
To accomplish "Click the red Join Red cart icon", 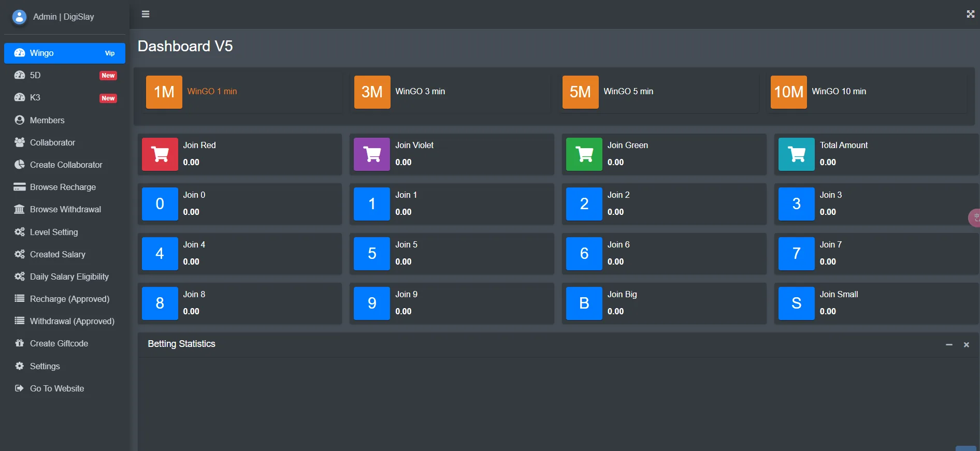I will pos(160,154).
